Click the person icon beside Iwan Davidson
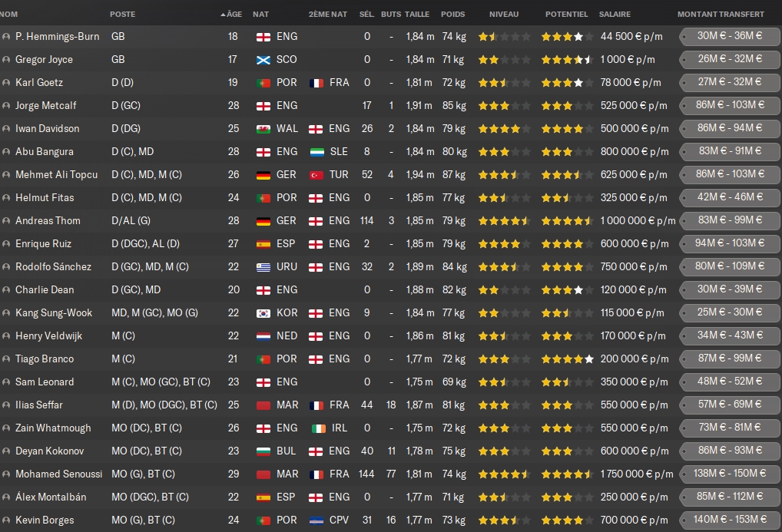The width and height of the screenshot is (782, 532). [x=6, y=129]
